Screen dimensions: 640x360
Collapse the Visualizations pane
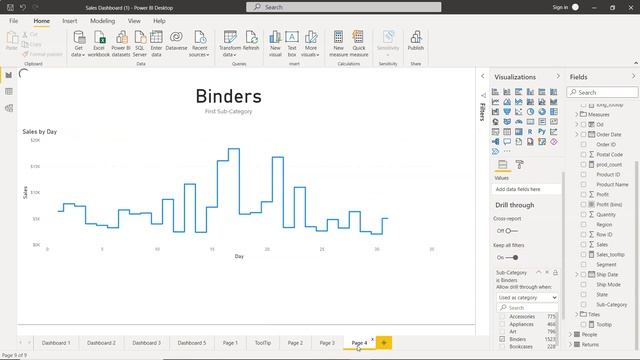point(558,76)
